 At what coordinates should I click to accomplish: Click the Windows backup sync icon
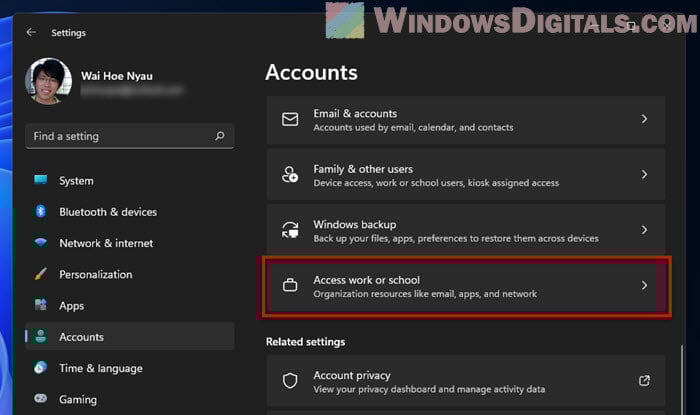pyautogui.click(x=290, y=230)
